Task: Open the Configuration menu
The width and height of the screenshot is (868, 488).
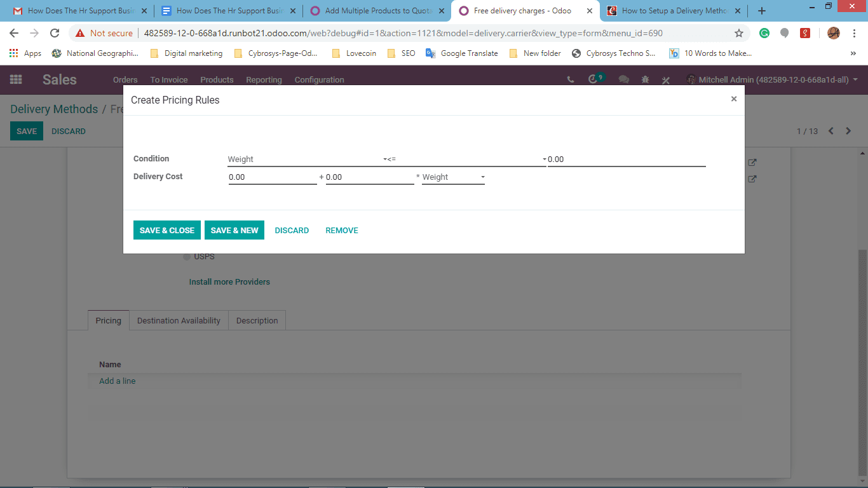Action: click(320, 79)
